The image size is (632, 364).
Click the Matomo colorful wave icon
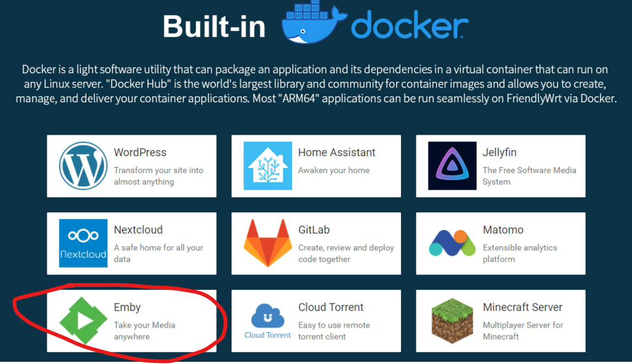(452, 242)
